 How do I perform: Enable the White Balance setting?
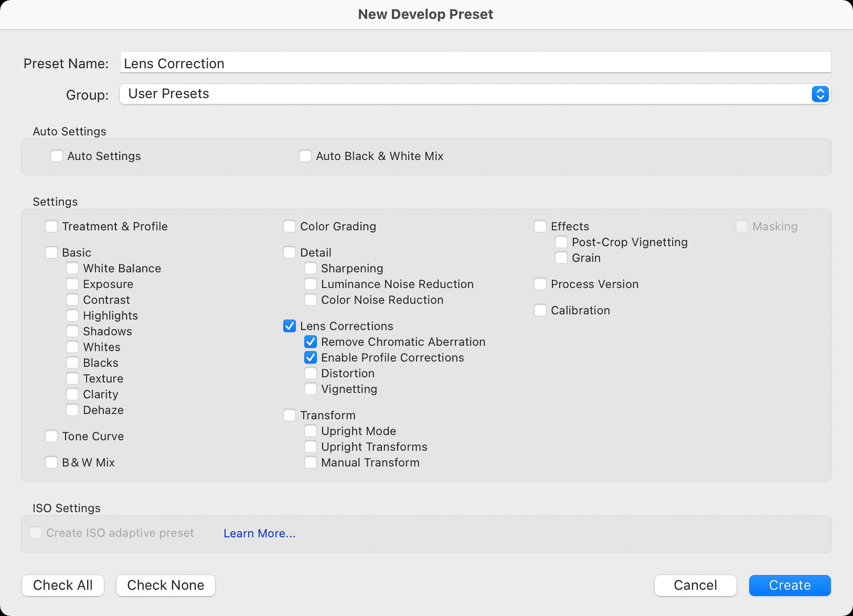(72, 268)
